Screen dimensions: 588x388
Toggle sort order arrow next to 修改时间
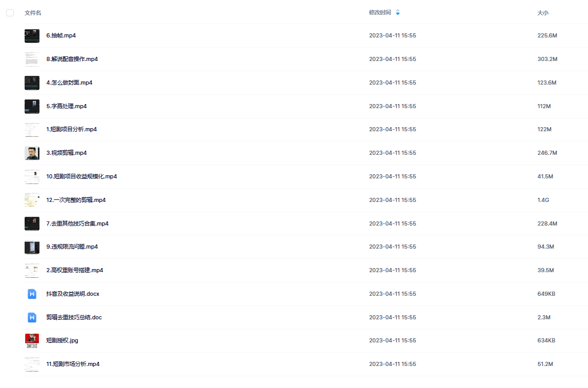pyautogui.click(x=398, y=12)
